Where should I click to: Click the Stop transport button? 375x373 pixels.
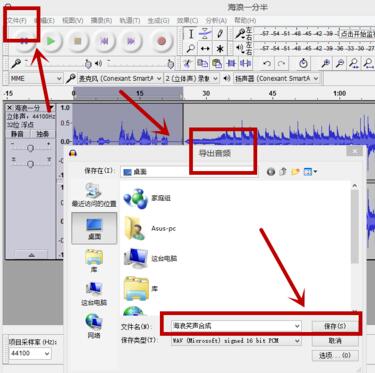pyautogui.click(x=78, y=41)
